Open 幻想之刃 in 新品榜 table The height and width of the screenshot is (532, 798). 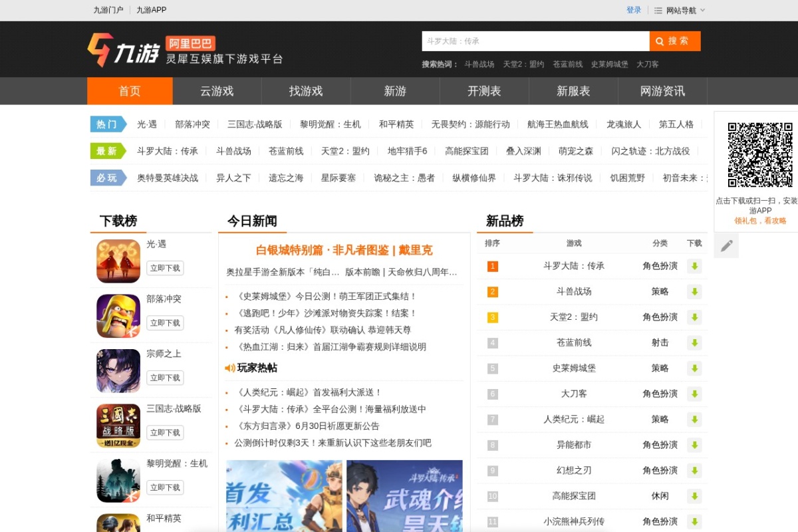pos(574,471)
